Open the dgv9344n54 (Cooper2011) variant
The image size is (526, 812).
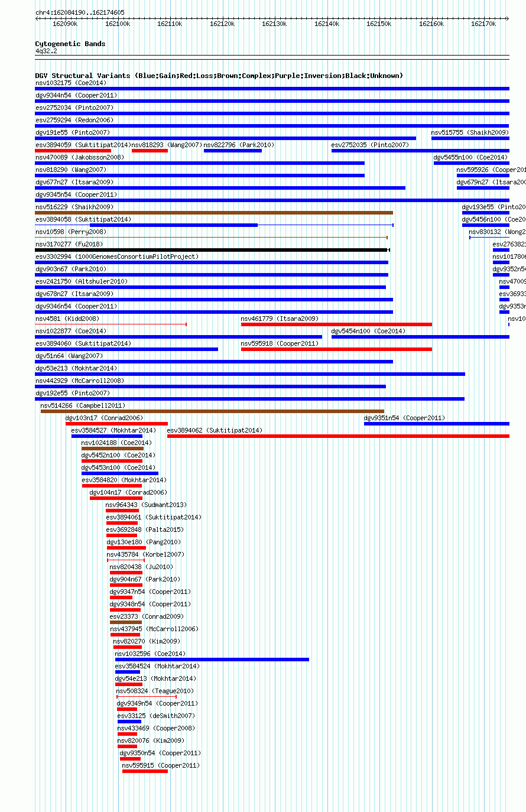pos(76,95)
